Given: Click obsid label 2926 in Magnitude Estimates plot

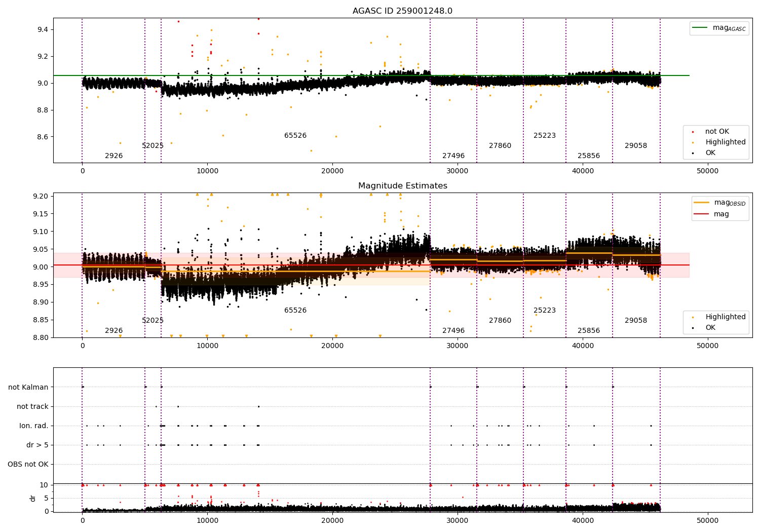Looking at the screenshot, I should tap(114, 331).
